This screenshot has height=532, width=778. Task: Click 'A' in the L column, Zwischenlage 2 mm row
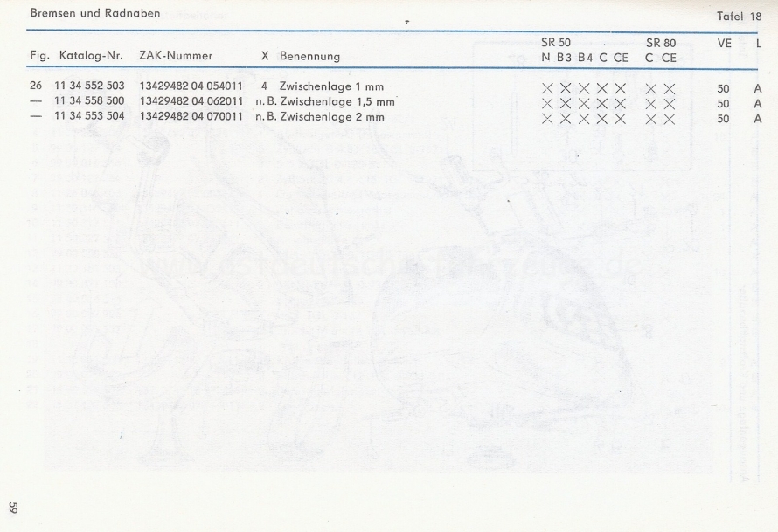[758, 119]
